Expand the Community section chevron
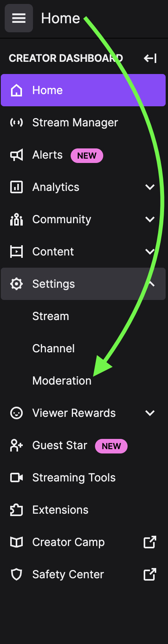 [x=150, y=219]
